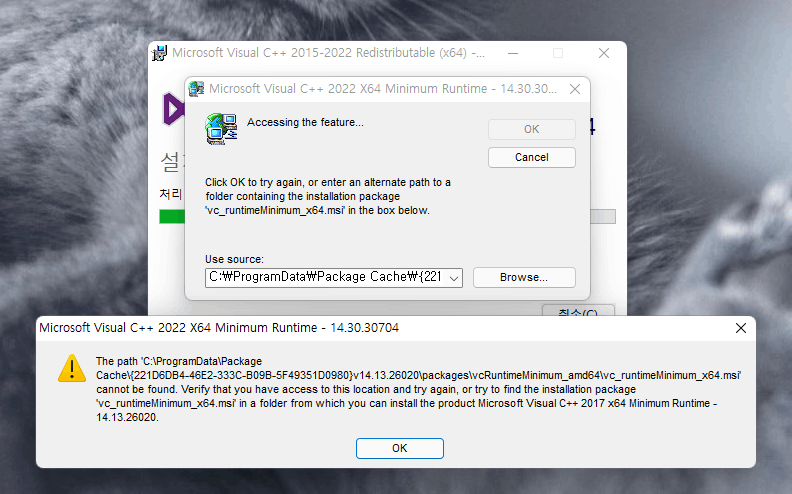Click the 'Accessing the feature...' text
This screenshot has width=792, height=494.
click(x=305, y=122)
